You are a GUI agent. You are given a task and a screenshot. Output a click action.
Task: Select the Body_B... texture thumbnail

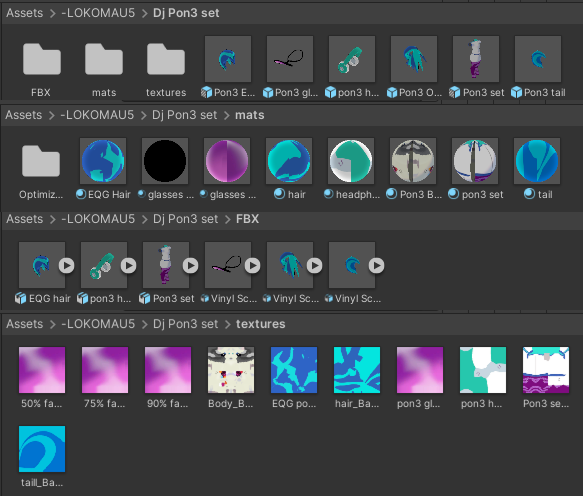231,370
